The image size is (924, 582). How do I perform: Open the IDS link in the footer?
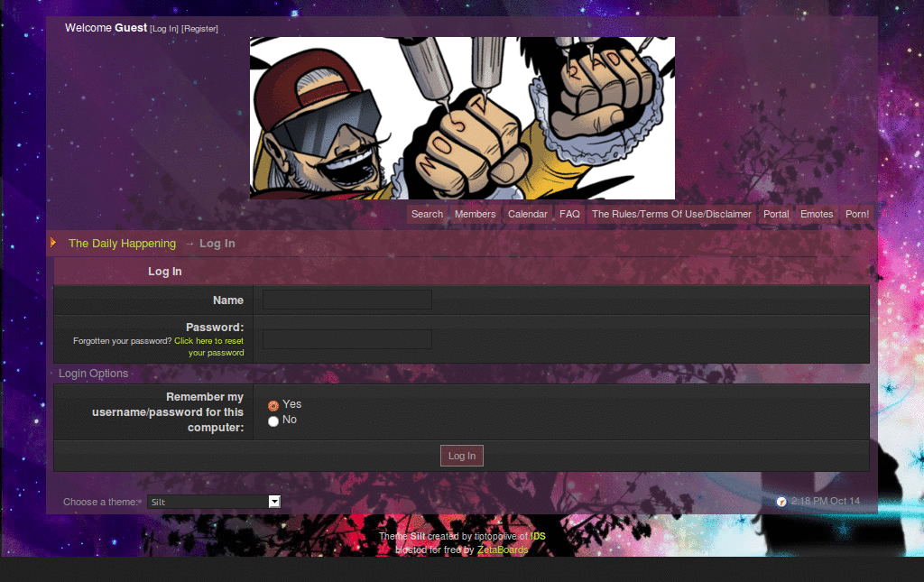click(x=538, y=537)
